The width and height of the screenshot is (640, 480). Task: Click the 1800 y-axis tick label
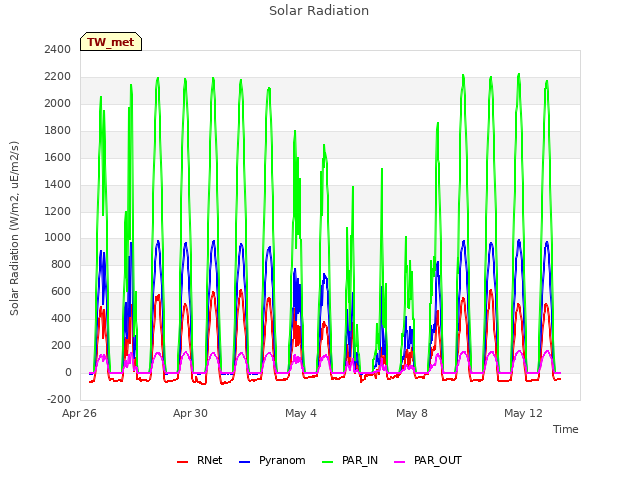point(58,130)
